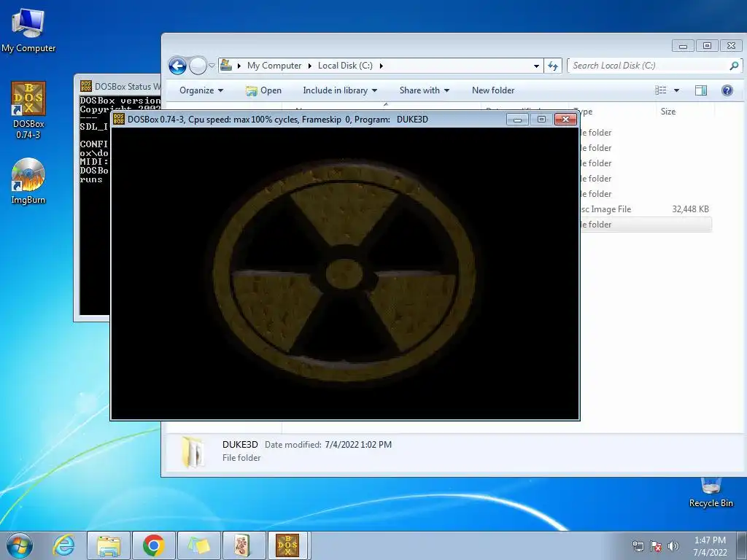This screenshot has width=747, height=560.
Task: Click Open in the Explorer toolbar
Action: tap(263, 90)
